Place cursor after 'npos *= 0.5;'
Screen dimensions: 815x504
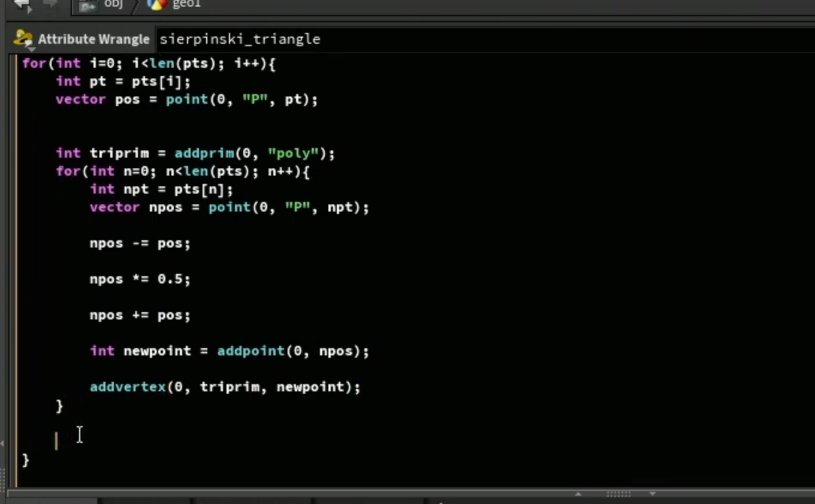click(x=191, y=279)
